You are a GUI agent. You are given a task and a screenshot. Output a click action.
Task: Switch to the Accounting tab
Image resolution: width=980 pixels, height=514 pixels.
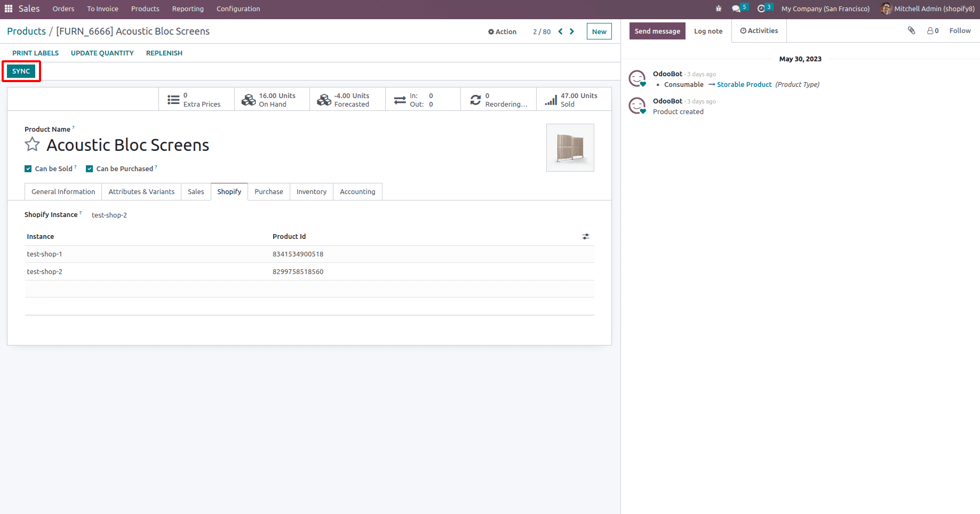357,191
